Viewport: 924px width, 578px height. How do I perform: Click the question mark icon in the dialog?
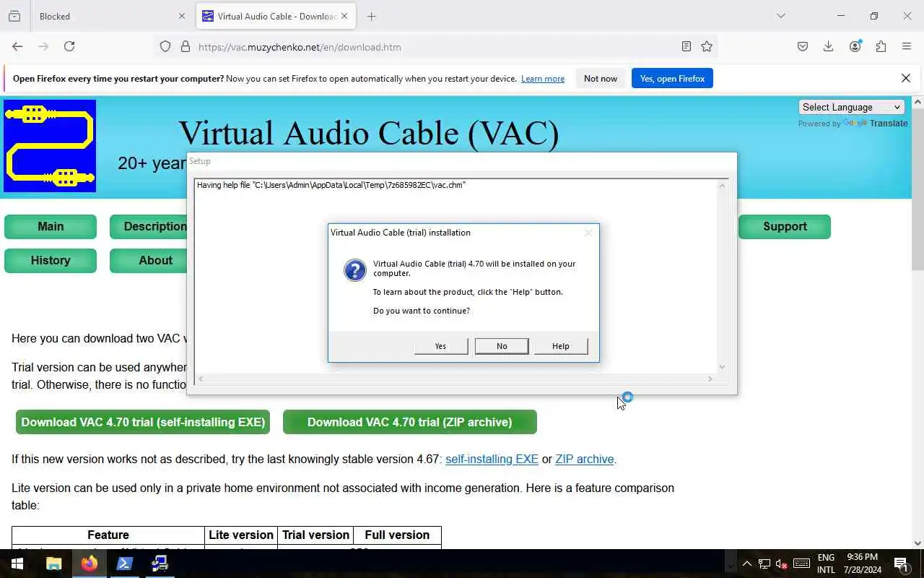354,270
